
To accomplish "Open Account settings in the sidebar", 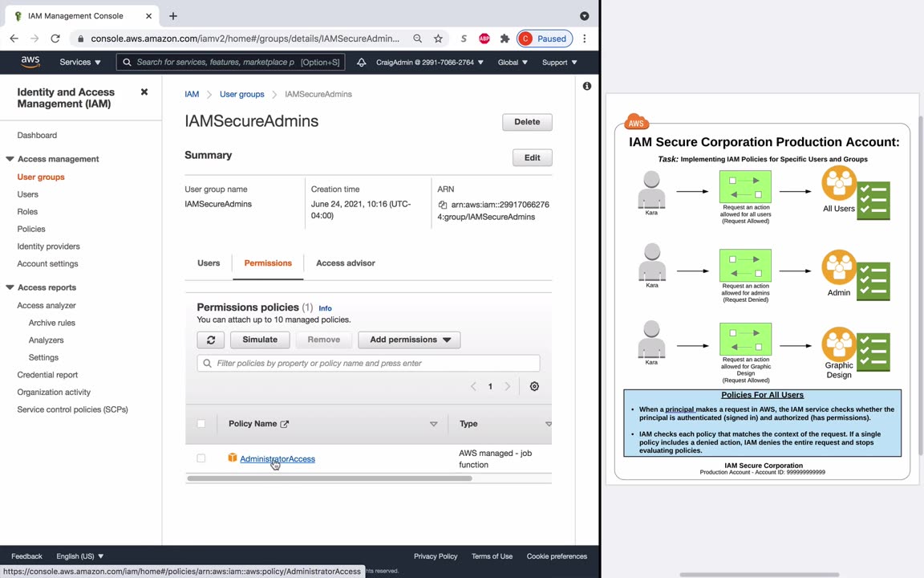I will 48,263.
